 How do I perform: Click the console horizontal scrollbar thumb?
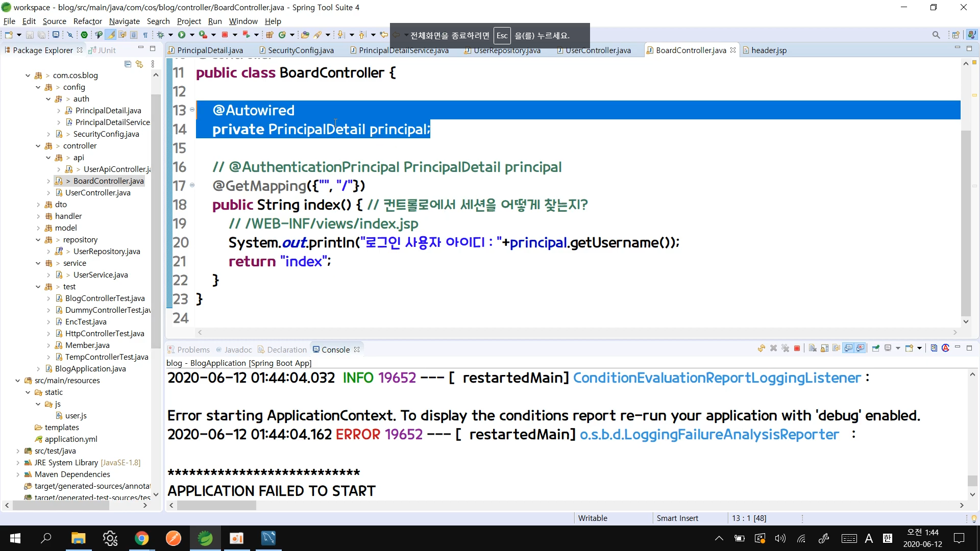216,505
